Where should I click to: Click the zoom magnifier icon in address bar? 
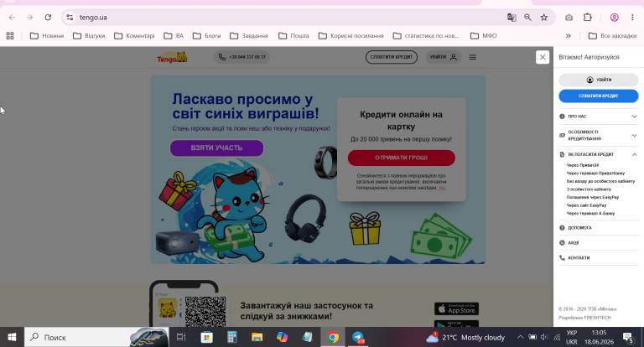point(527,18)
